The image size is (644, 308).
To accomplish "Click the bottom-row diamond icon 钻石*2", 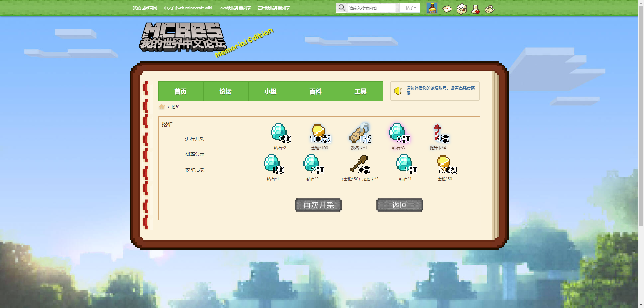I will pyautogui.click(x=313, y=164).
